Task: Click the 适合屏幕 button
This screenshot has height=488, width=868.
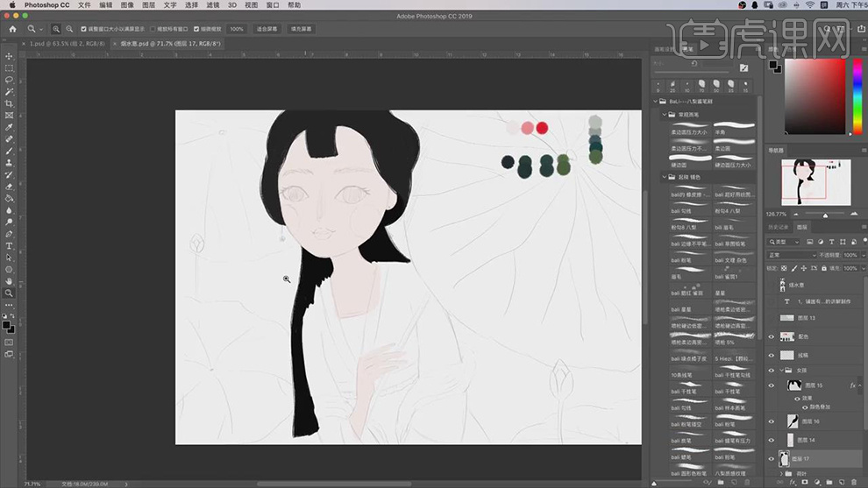Action: point(267,29)
